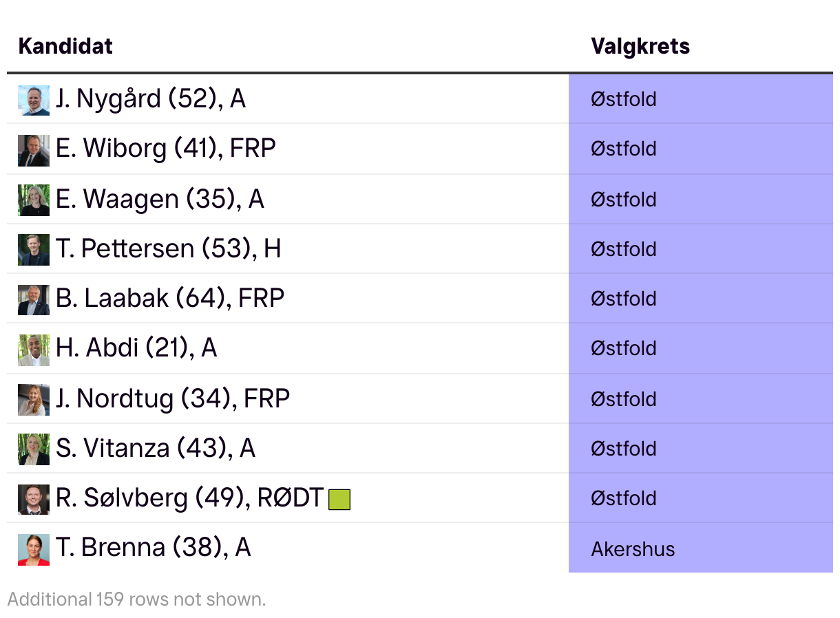840x618 pixels.
Task: Select the Akershus cell for T. Brenna
Action: point(633,549)
